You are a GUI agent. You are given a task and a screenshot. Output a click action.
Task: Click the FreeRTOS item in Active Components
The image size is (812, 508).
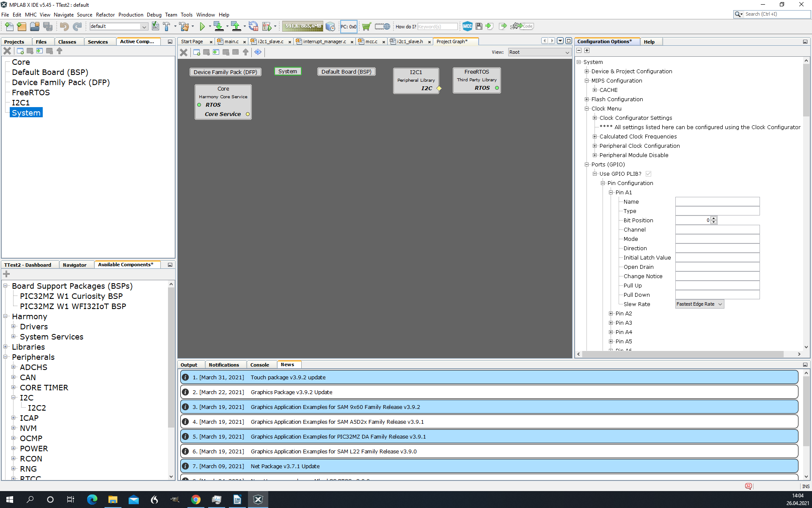[x=30, y=92]
